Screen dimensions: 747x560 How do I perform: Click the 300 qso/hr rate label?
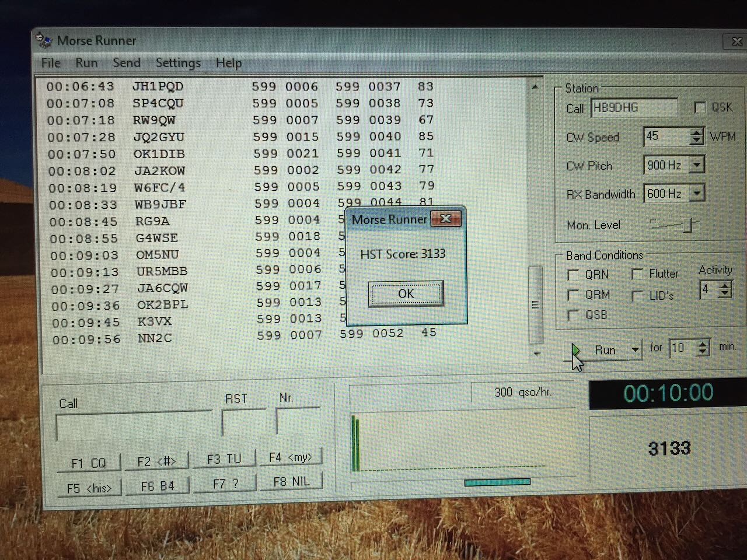pyautogui.click(x=523, y=392)
